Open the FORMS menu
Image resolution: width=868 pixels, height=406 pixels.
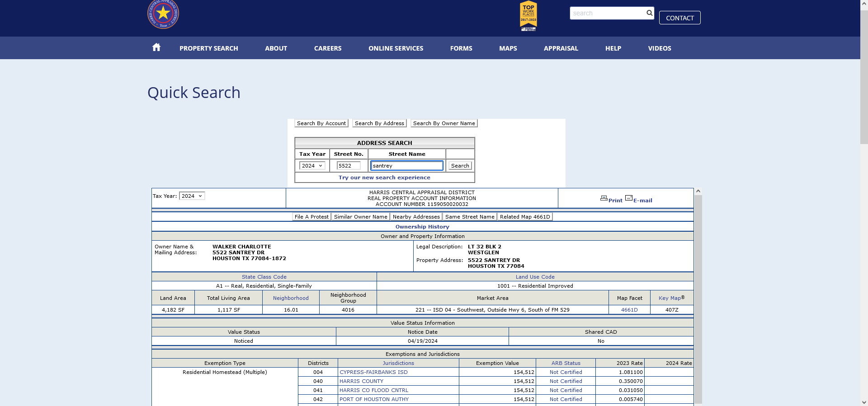[x=461, y=48]
